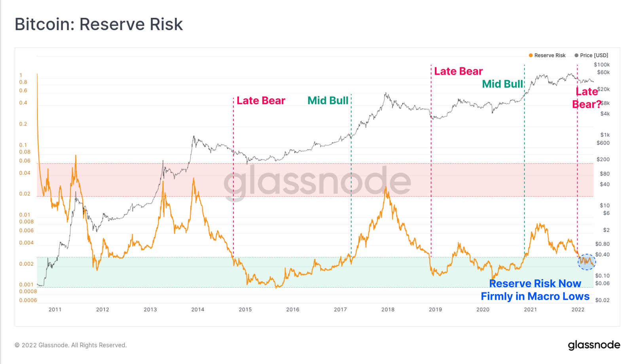This screenshot has width=633, height=364.
Task: Click the 2020 Mid Bull annotation label
Action: pos(502,84)
